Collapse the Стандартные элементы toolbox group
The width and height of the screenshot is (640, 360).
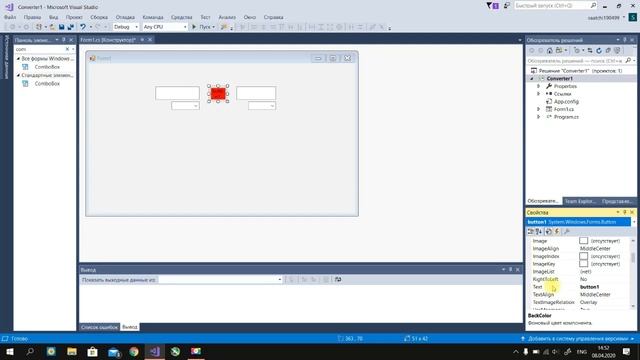(18, 76)
